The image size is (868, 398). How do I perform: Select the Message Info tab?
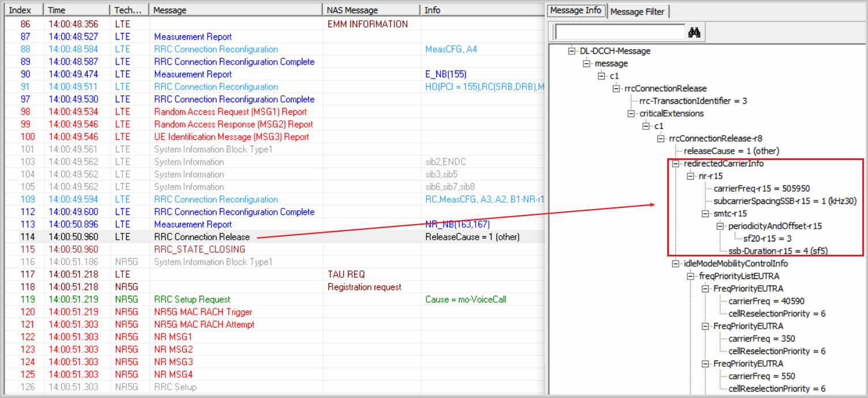pos(575,10)
